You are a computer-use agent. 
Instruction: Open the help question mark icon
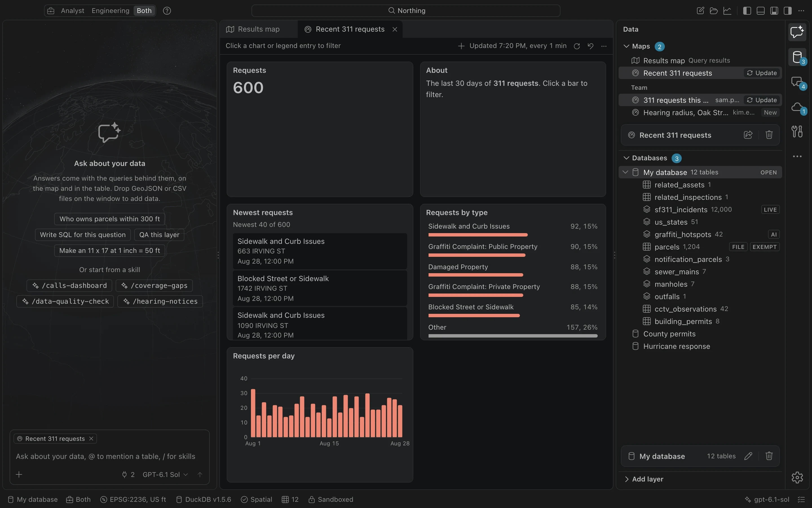167,11
